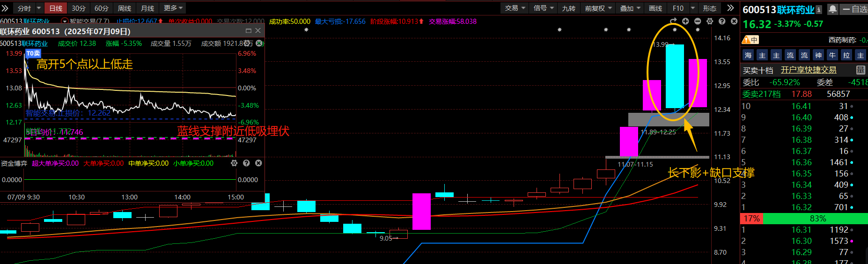The width and height of the screenshot is (868, 264).
Task: Toggle the 自选 watchlist button
Action: pos(854,9)
